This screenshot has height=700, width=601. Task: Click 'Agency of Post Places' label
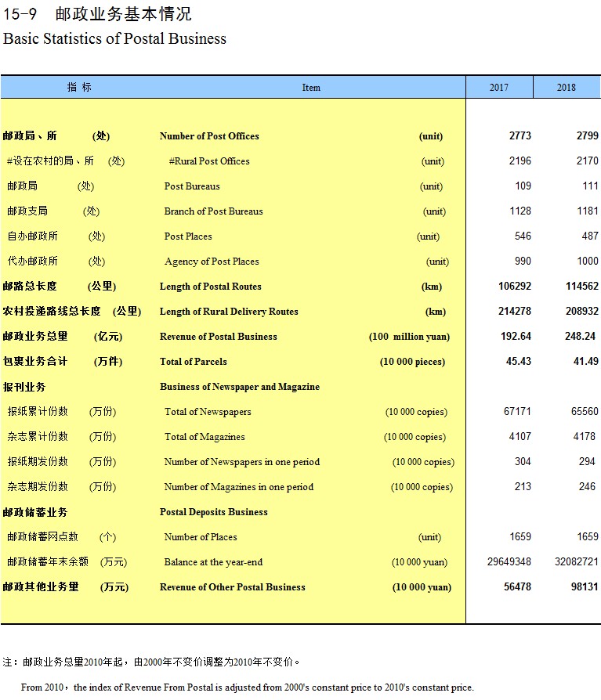pos(212,262)
